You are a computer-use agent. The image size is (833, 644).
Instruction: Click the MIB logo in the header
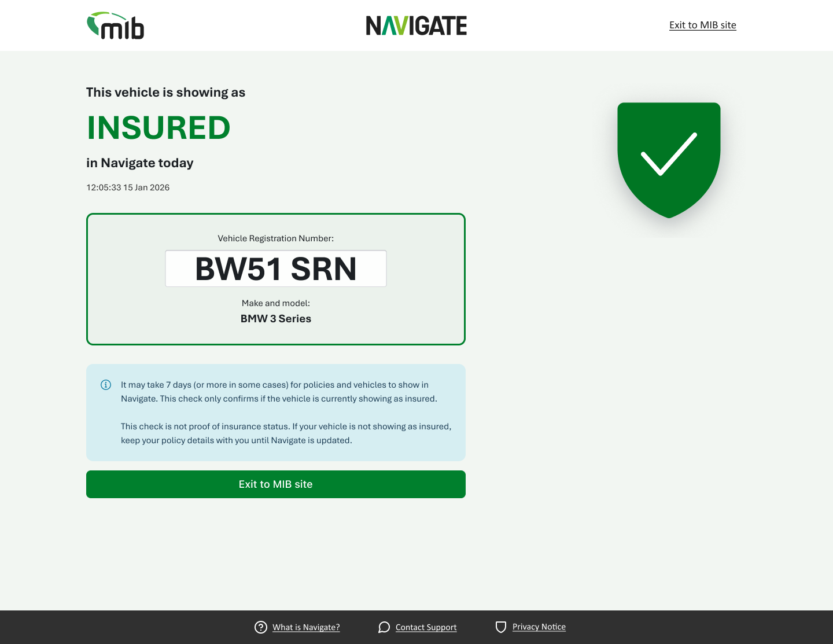click(x=115, y=25)
